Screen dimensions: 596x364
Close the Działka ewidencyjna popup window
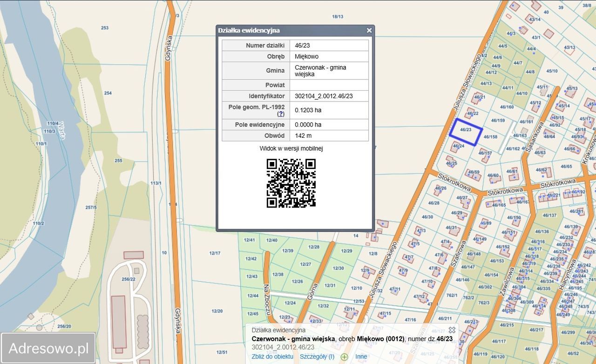tap(369, 31)
